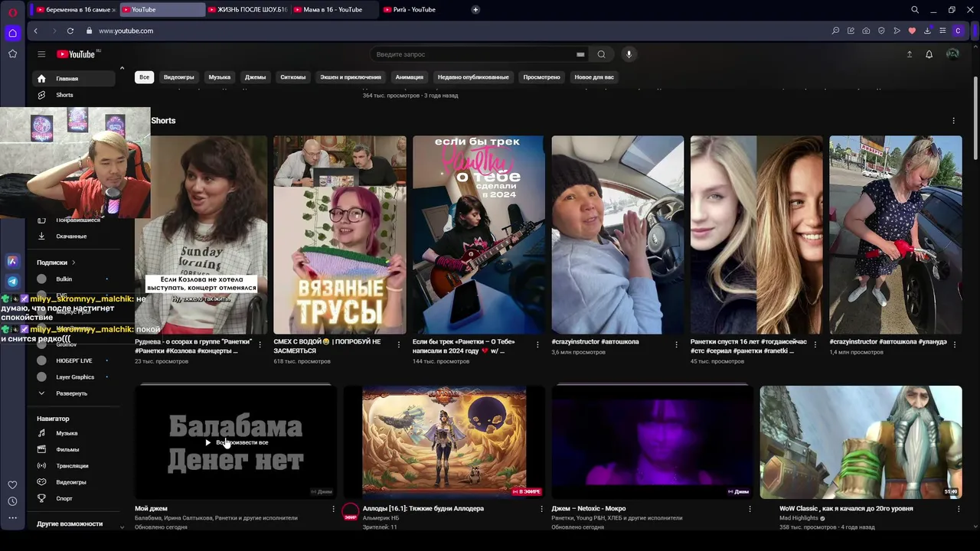Start voice search with microphone icon
Viewport: 980px width, 551px height.
629,54
